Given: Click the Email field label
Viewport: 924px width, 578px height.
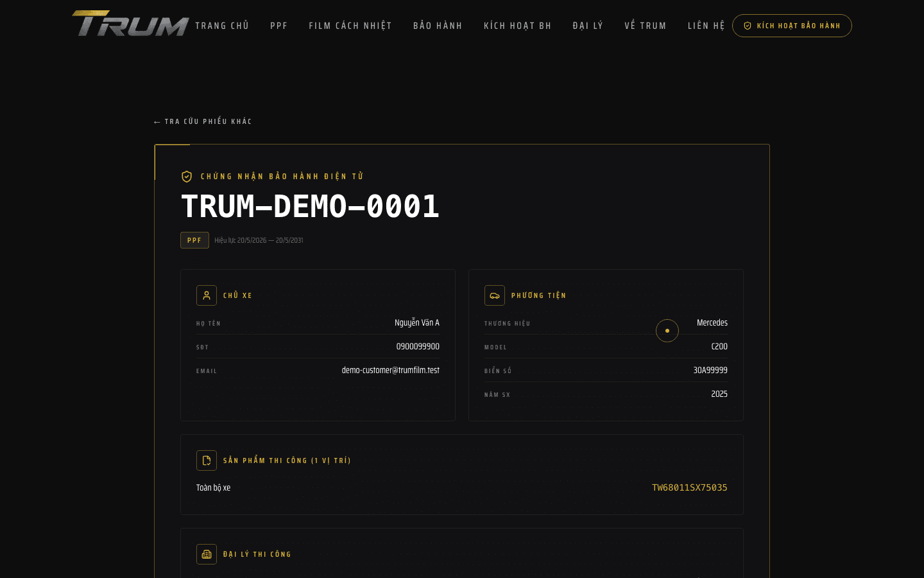Looking at the screenshot, I should coord(207,371).
